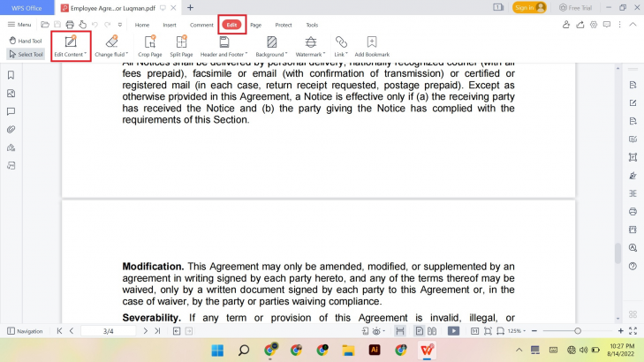Click the Redo arrow
This screenshot has height=362, width=644.
pos(108,25)
